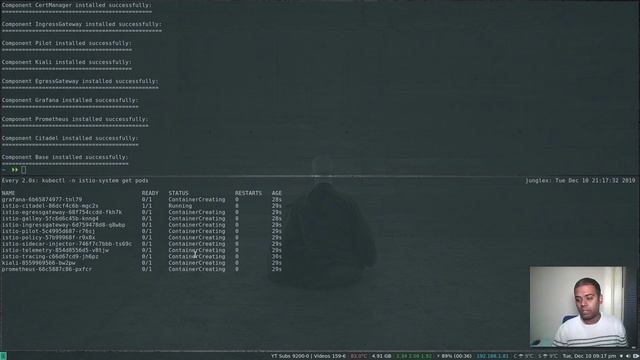
Task: Click the junglex timestamp in watch header
Action: tap(580, 180)
